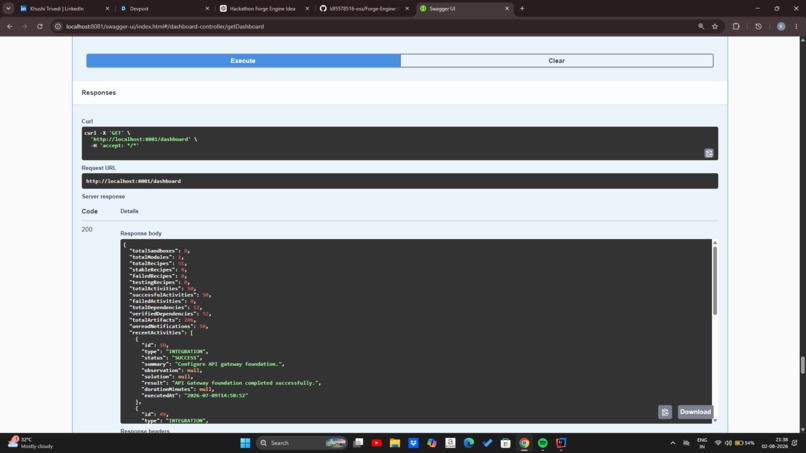
Task: Copy the response body to clipboard
Action: click(665, 412)
